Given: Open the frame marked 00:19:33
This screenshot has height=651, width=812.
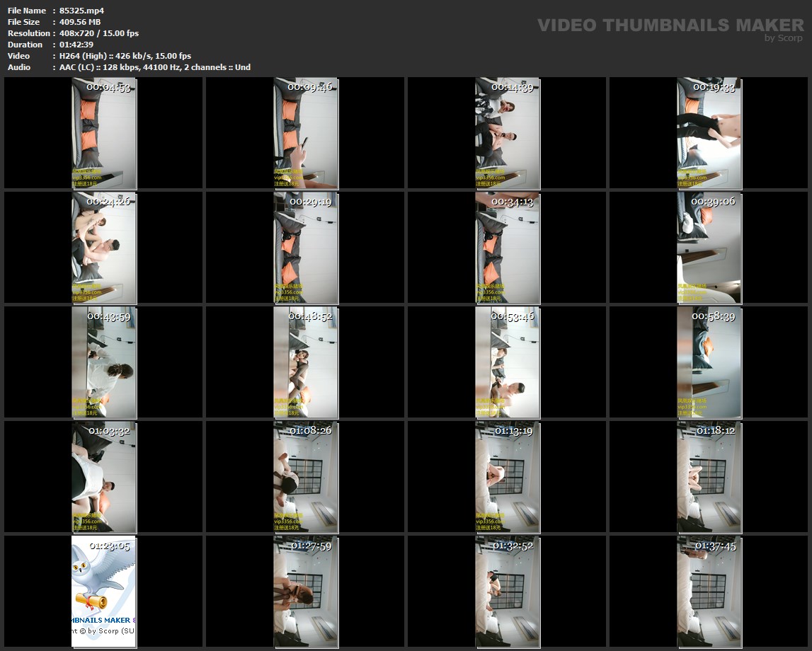Looking at the screenshot, I should click(709, 133).
